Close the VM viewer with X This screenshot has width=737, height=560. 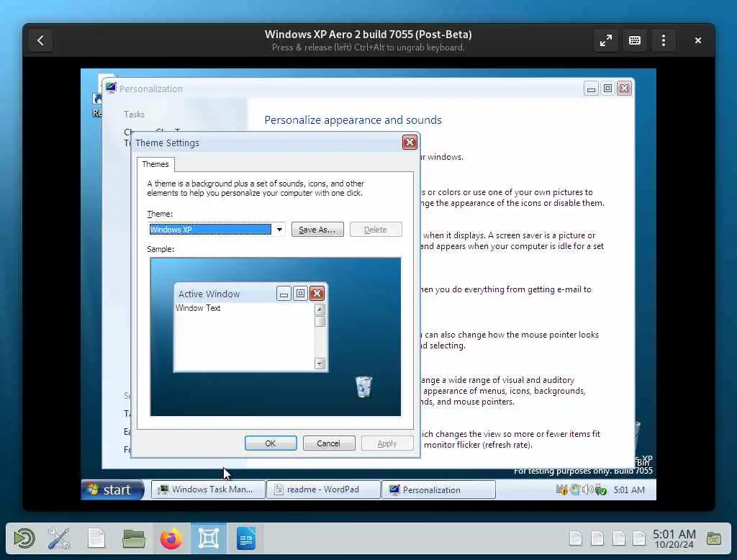pyautogui.click(x=698, y=40)
